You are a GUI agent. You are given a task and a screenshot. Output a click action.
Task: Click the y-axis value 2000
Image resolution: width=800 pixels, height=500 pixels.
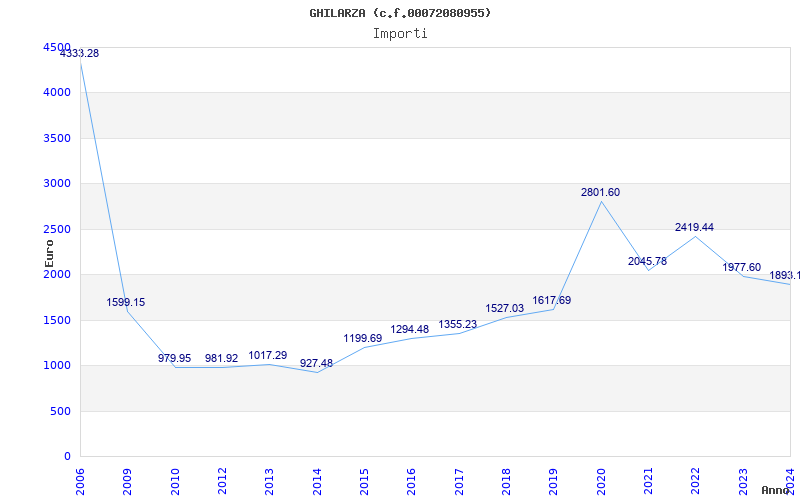[x=57, y=274]
